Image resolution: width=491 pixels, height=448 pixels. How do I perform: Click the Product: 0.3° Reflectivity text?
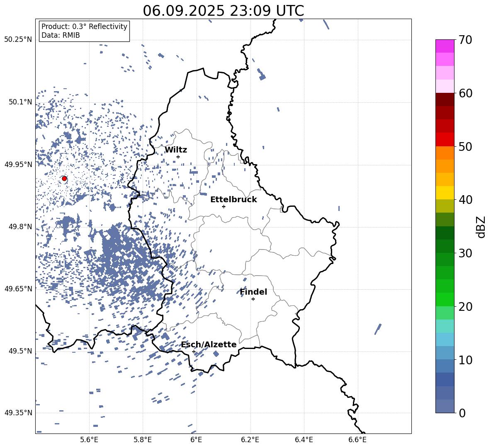[84, 27]
